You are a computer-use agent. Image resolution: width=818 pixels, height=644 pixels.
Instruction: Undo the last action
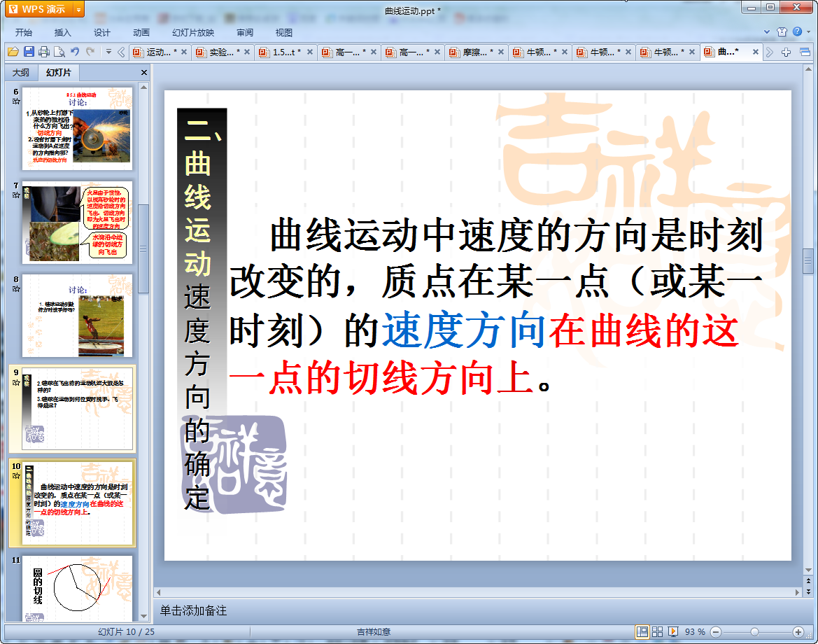(x=75, y=52)
